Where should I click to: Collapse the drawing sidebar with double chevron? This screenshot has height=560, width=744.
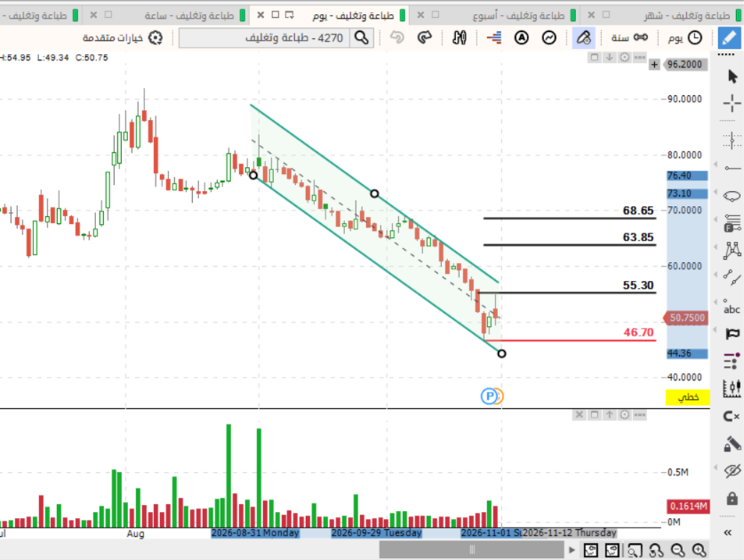pos(728,532)
